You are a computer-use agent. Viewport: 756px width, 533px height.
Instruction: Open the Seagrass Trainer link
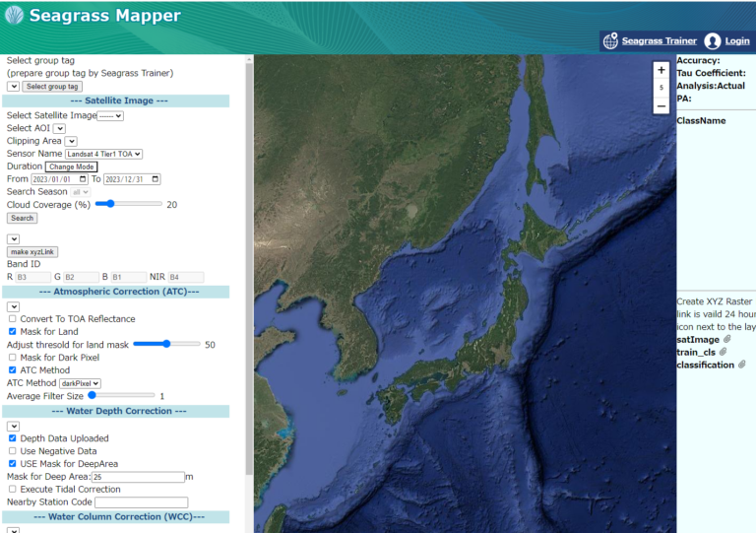pos(659,41)
